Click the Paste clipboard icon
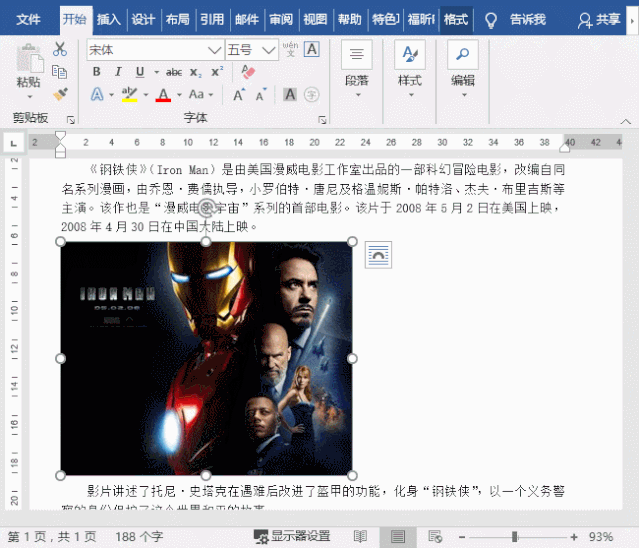This screenshot has height=548, width=639. 30,58
